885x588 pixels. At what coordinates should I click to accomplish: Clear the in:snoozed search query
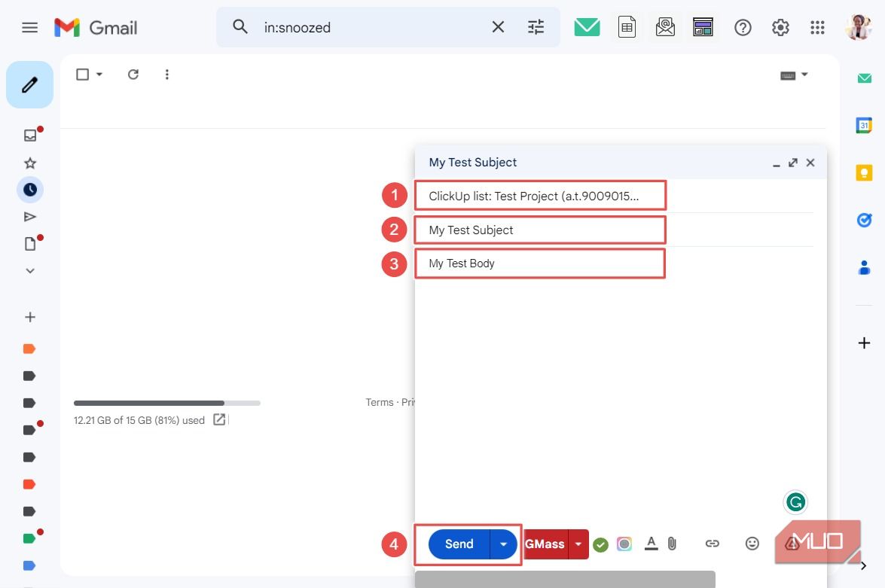[498, 26]
